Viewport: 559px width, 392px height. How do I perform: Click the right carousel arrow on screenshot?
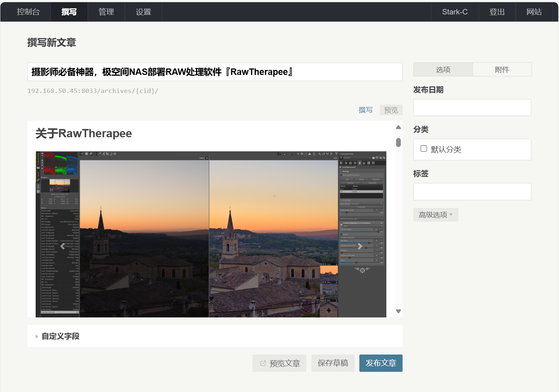point(359,246)
